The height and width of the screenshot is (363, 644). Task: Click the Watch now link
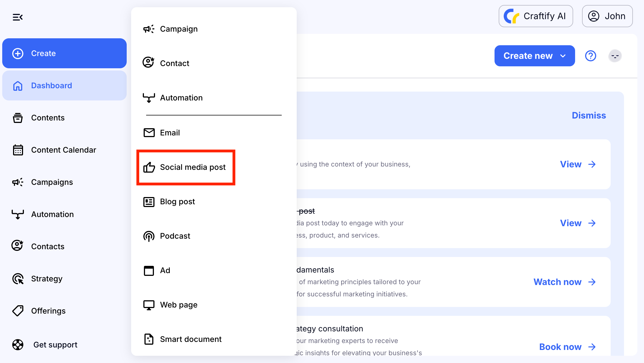coord(564,282)
